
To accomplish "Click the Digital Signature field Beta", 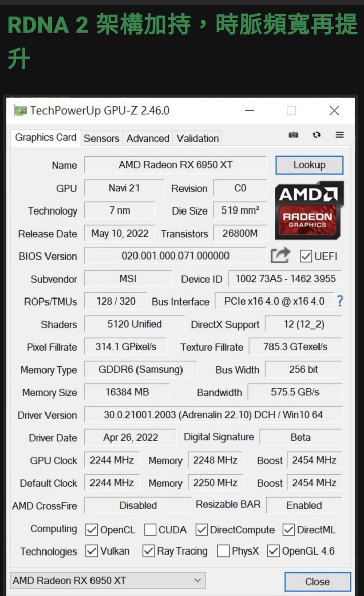I will 300,437.
